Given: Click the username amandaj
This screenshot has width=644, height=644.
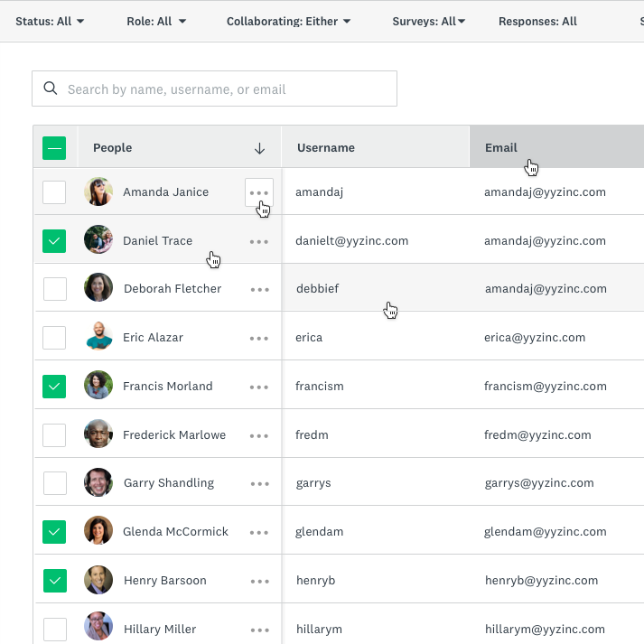Looking at the screenshot, I should coord(319,192).
